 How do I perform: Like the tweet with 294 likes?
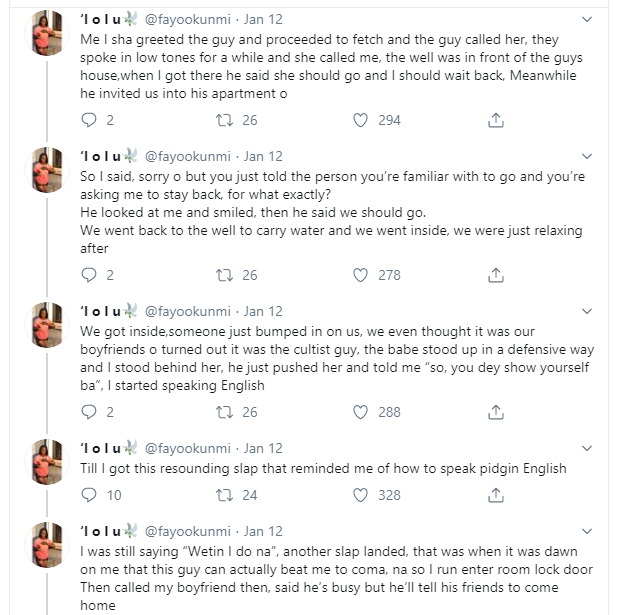click(361, 120)
